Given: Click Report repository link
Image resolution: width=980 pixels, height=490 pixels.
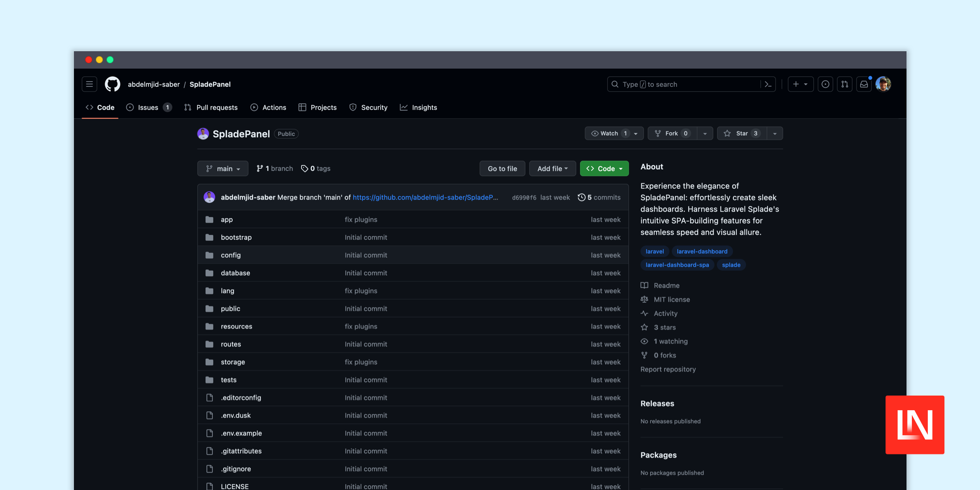Looking at the screenshot, I should point(668,369).
